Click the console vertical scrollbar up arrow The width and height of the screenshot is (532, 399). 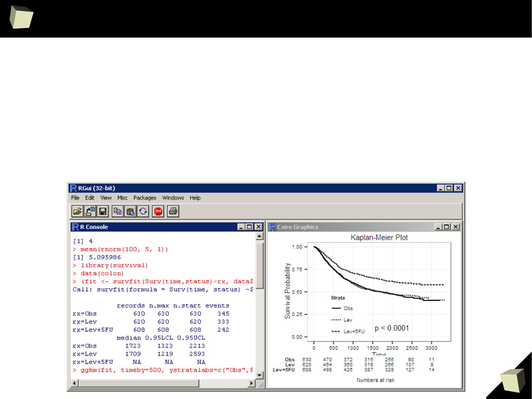(259, 237)
